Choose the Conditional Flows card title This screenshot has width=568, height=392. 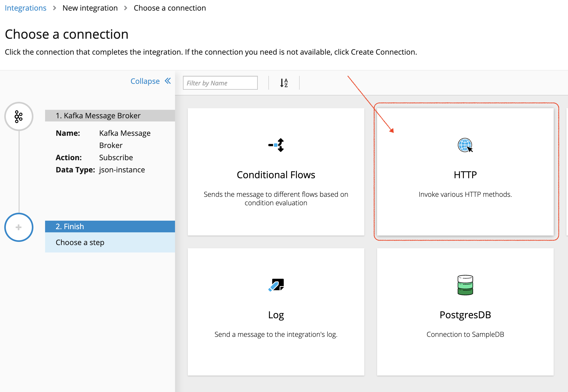click(276, 175)
